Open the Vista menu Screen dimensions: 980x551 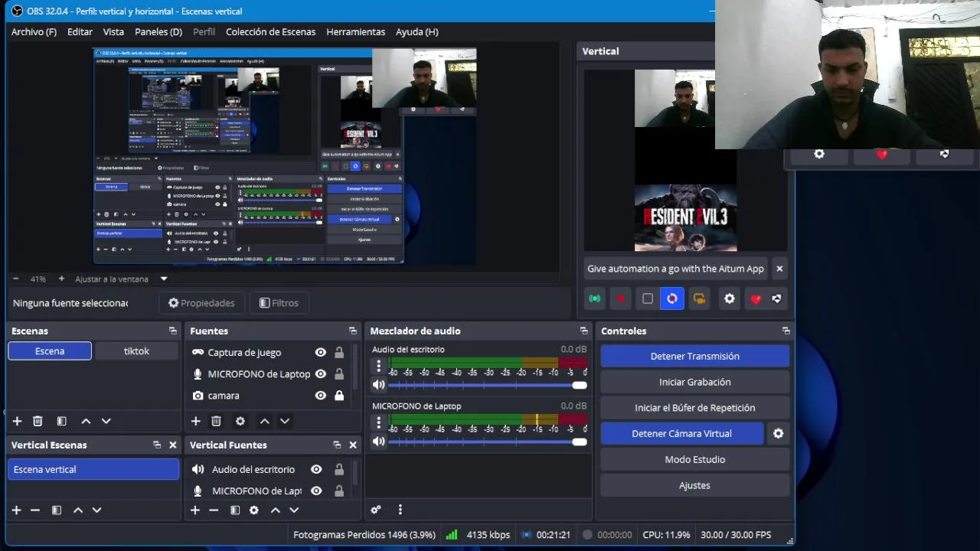pos(113,31)
